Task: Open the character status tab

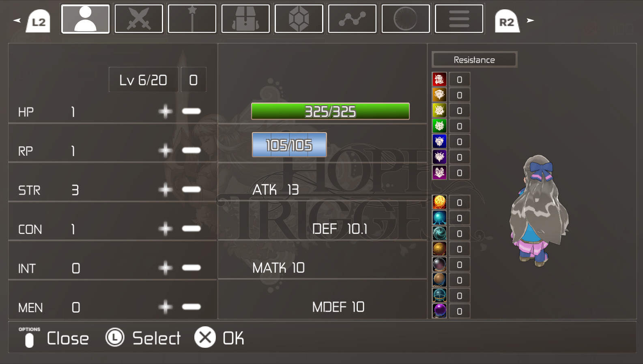Action: [x=85, y=19]
